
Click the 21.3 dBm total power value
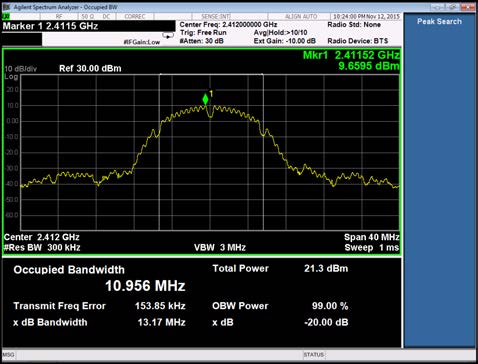[326, 269]
